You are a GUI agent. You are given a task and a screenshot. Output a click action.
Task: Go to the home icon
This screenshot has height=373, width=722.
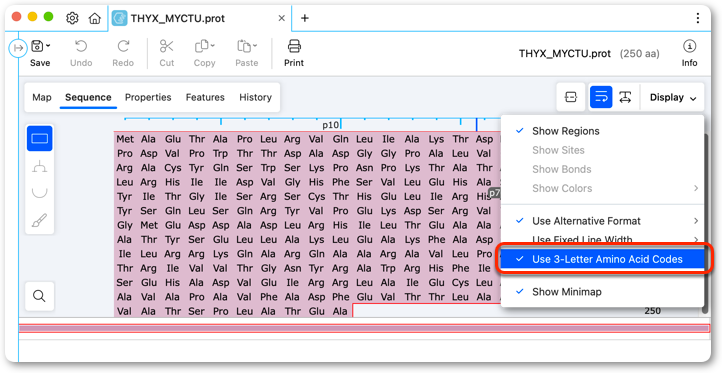[x=94, y=18]
